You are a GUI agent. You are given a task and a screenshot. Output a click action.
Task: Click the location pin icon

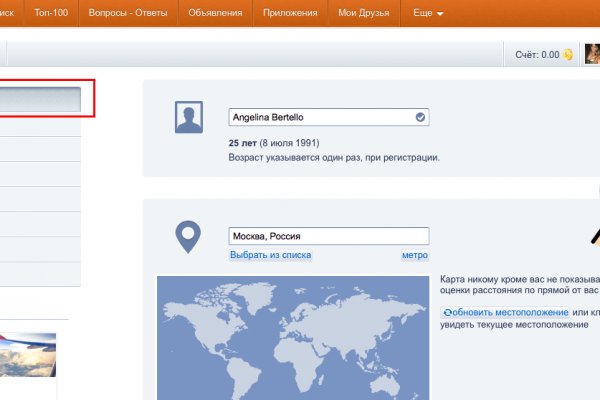tap(188, 237)
